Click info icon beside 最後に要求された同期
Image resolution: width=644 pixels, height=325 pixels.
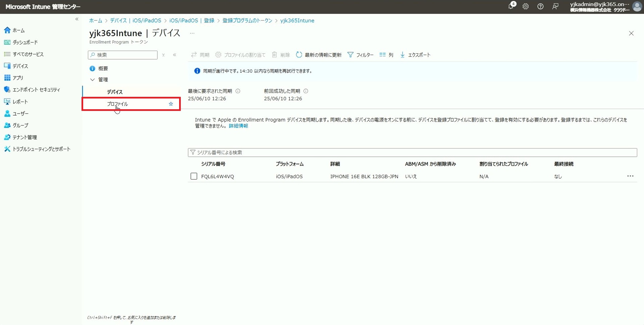pyautogui.click(x=238, y=91)
